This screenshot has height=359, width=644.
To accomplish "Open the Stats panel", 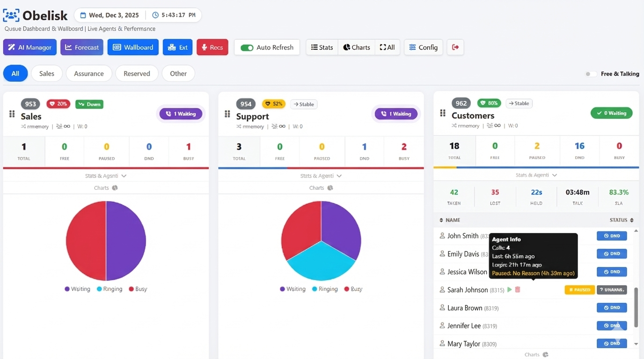I will click(322, 47).
